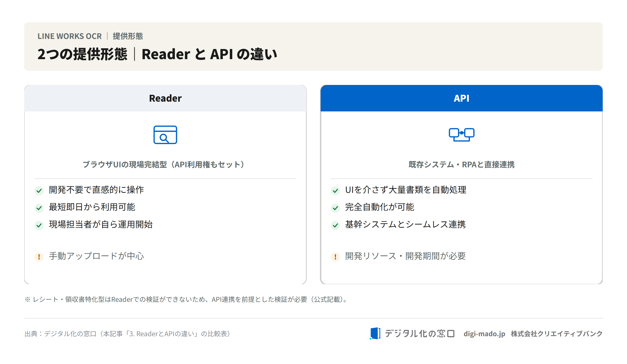Click the text 開発リソース・開発期間が必要
Image resolution: width=627 pixels, height=364 pixels.
[405, 256]
